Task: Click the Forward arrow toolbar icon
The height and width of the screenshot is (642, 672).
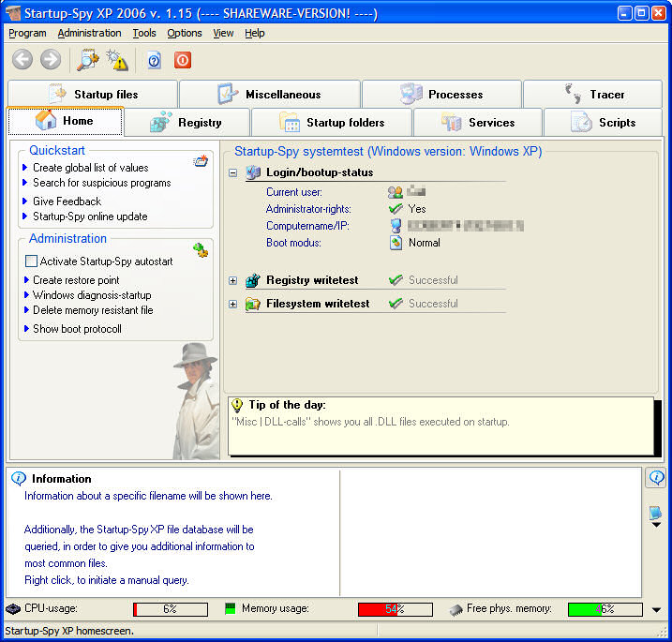Action: click(51, 60)
